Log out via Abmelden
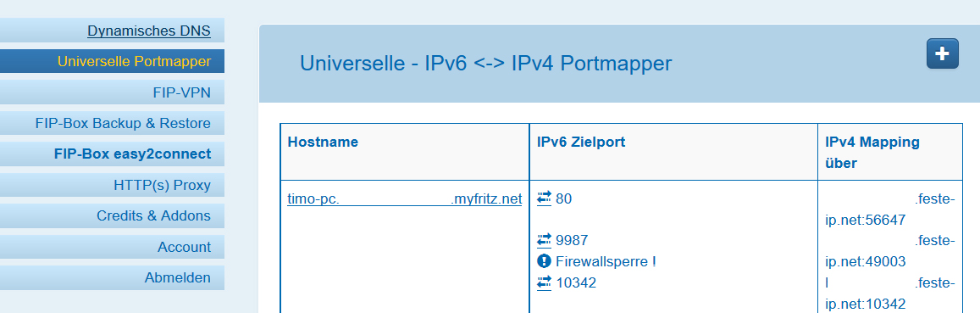The height and width of the screenshot is (313, 980). 112,277
